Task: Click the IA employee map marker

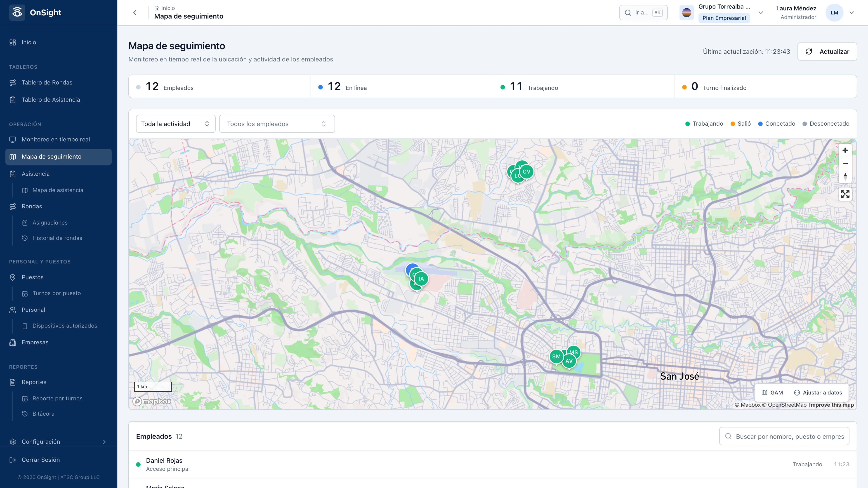Action: [x=421, y=279]
